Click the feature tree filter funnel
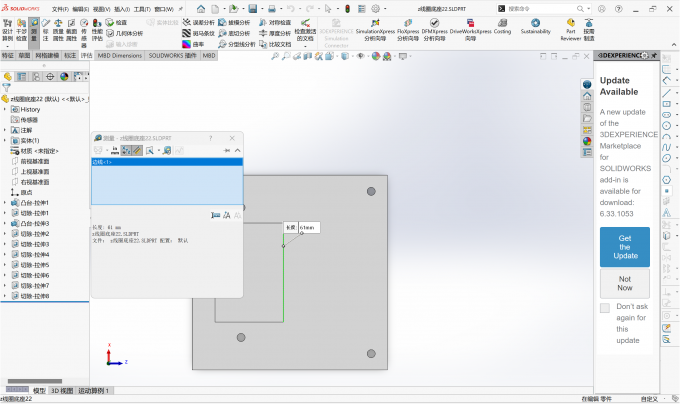 (6, 88)
